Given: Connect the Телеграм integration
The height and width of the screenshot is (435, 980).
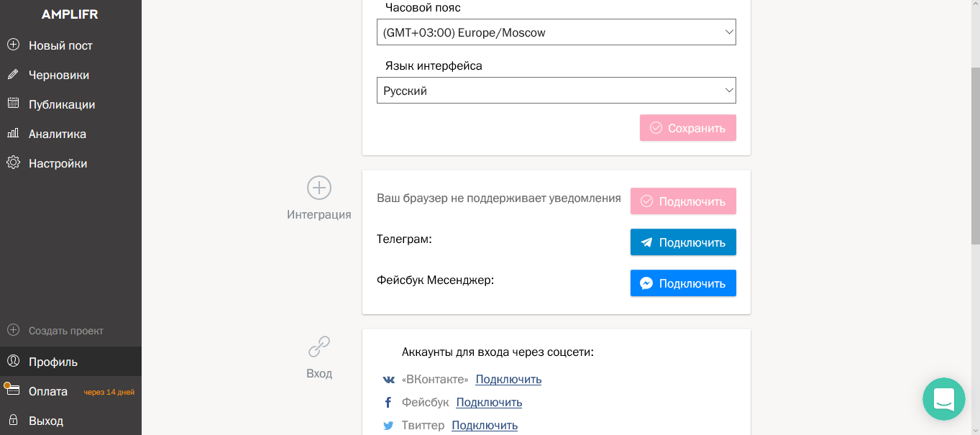Looking at the screenshot, I should [683, 242].
